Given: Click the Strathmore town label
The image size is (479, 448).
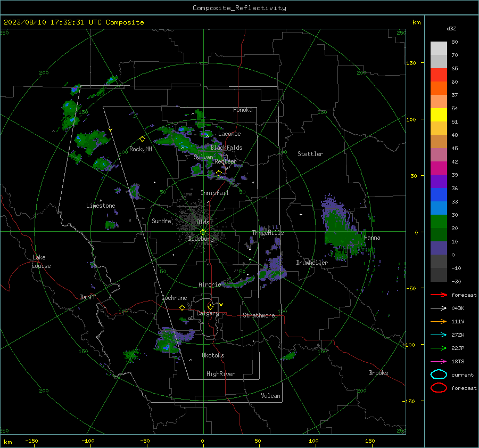Looking at the screenshot, I should click(259, 315).
